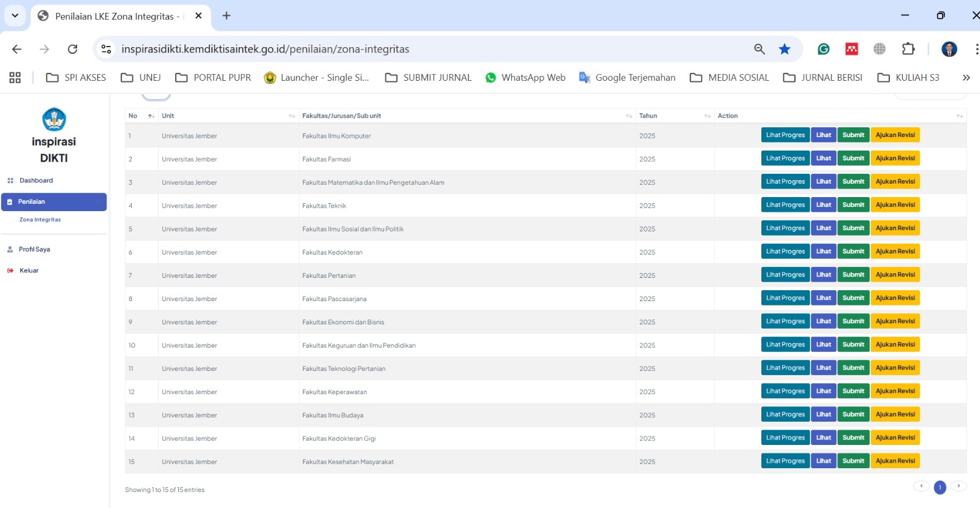
Task: Show more bookmarks with the chevron
Action: click(966, 78)
